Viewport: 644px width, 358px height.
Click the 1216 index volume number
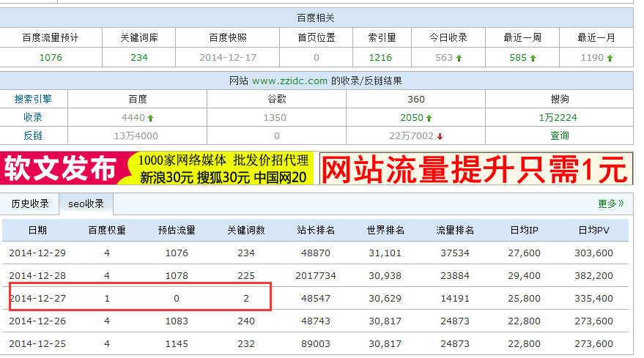[x=380, y=57]
